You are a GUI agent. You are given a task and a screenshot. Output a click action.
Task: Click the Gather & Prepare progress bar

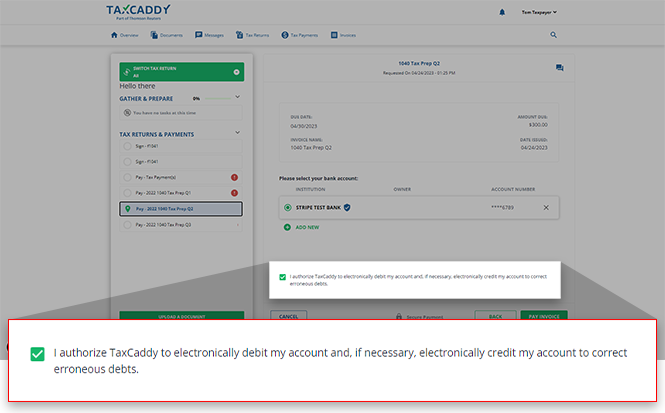pyautogui.click(x=216, y=99)
